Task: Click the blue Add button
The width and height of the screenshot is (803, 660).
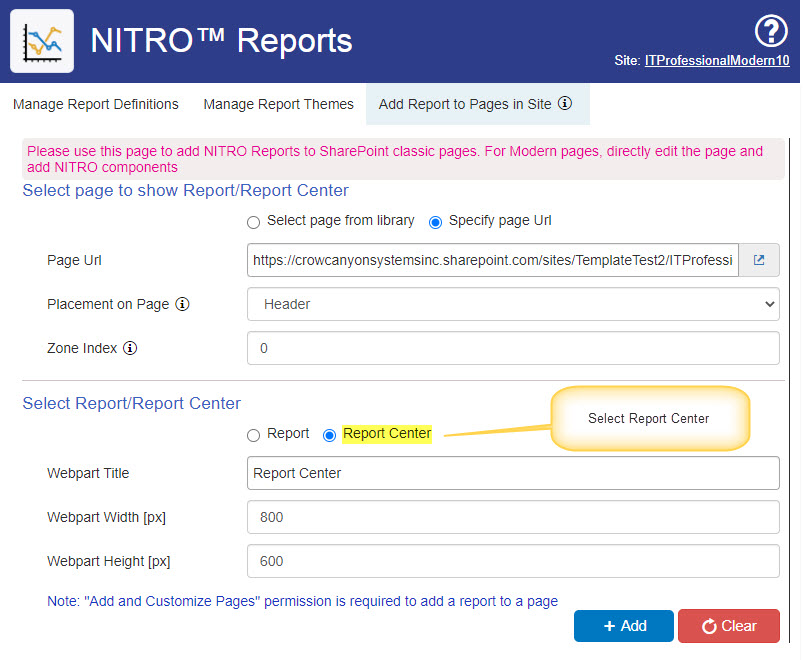Action: click(624, 626)
